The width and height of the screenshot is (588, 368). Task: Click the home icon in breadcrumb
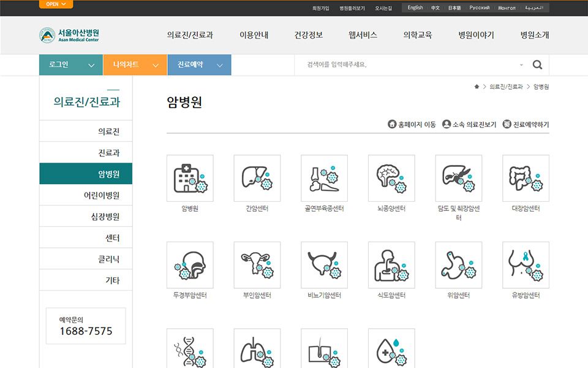point(477,87)
